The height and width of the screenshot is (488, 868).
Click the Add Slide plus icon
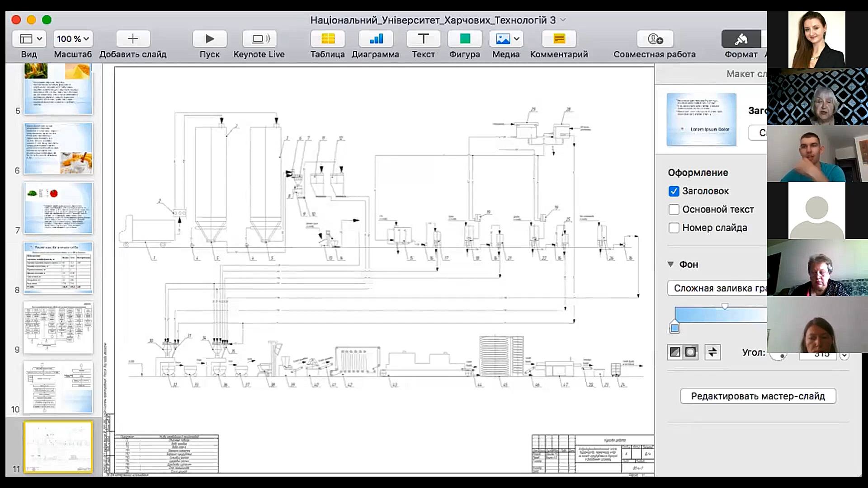point(132,39)
